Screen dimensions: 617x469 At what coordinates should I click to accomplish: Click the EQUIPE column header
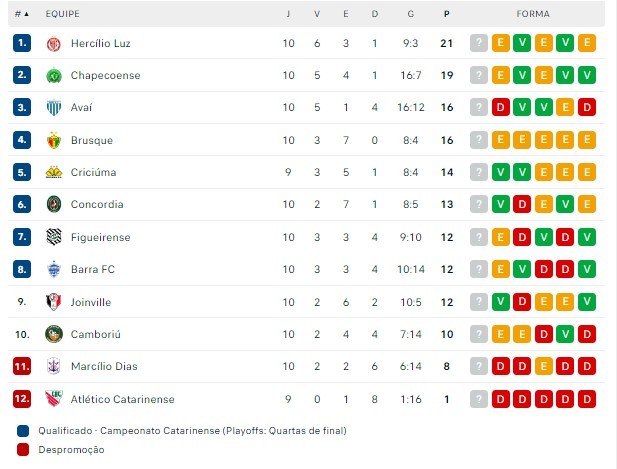(63, 14)
